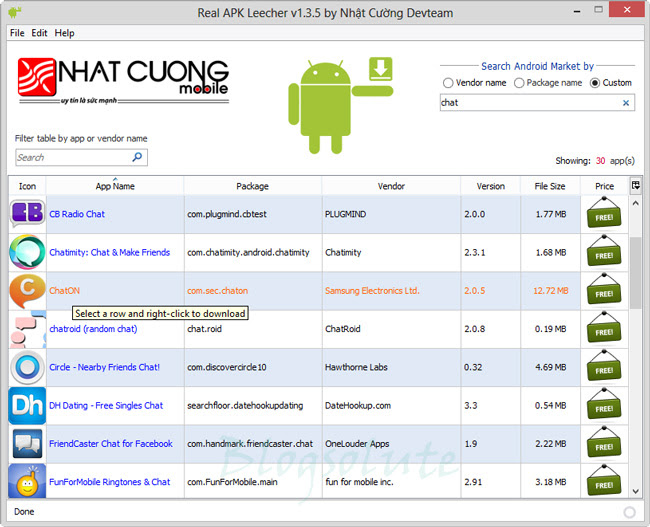Click the FREE price tag for FunForMobile
650x527 pixels.
604,481
